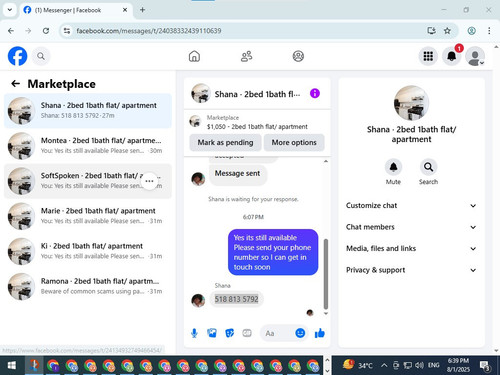Click the phone number message 518 813 5792

(236, 299)
